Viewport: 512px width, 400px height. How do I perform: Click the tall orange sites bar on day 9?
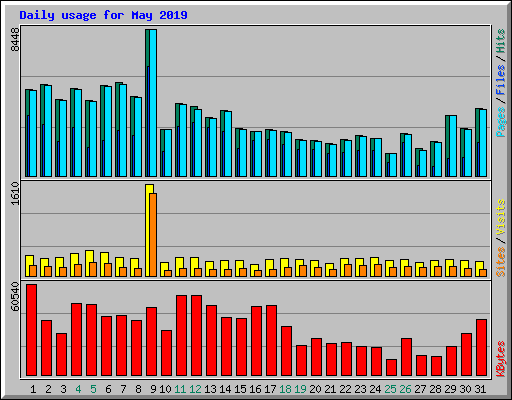click(x=153, y=235)
